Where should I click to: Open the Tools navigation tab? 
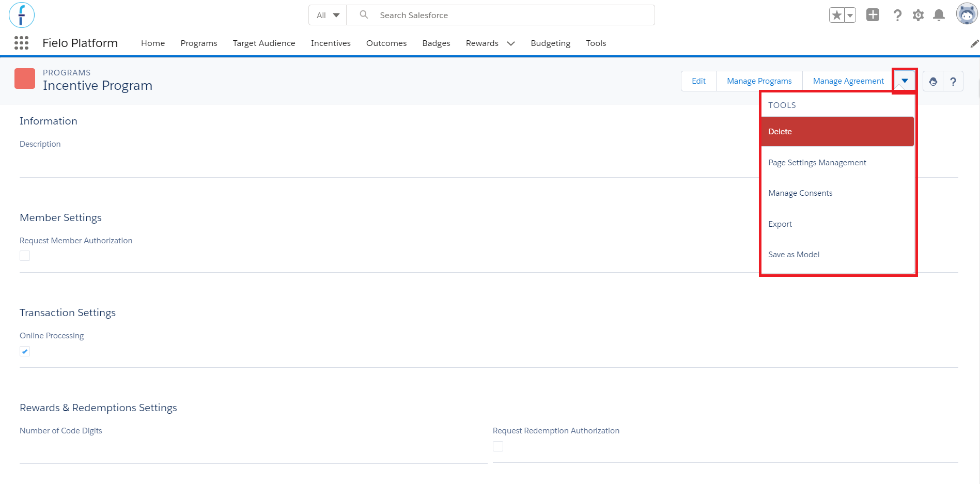pos(596,43)
